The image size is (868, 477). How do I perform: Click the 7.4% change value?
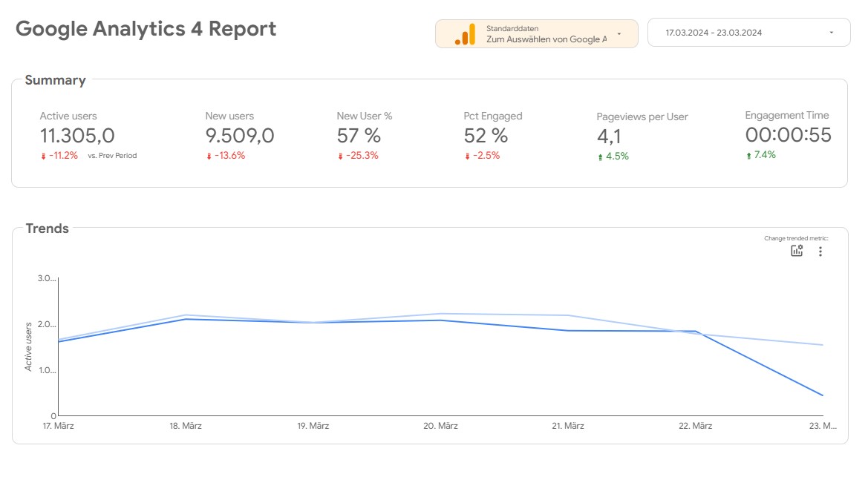[x=765, y=155]
